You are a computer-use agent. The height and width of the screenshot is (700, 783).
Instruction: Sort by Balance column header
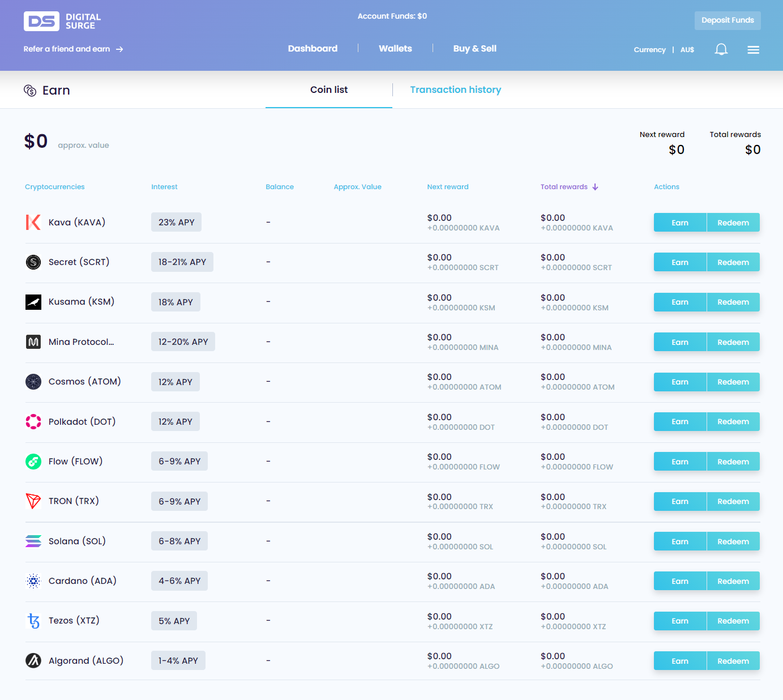pyautogui.click(x=280, y=187)
